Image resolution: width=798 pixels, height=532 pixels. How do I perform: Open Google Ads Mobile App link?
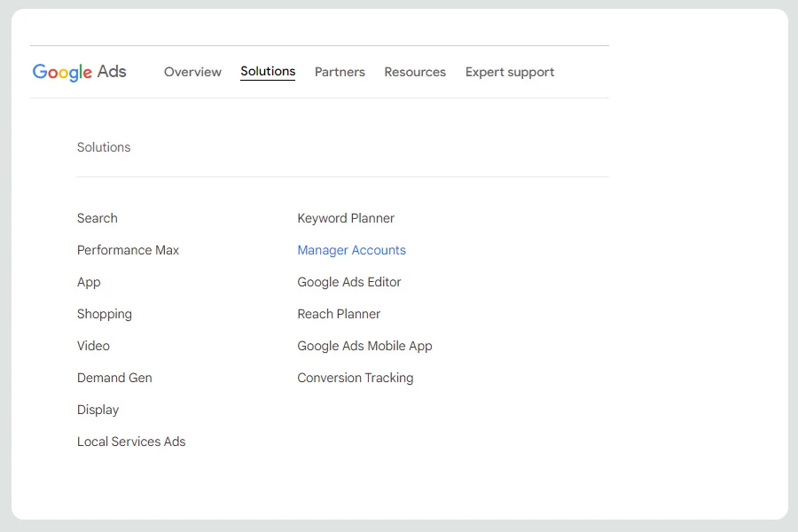pyautogui.click(x=365, y=346)
